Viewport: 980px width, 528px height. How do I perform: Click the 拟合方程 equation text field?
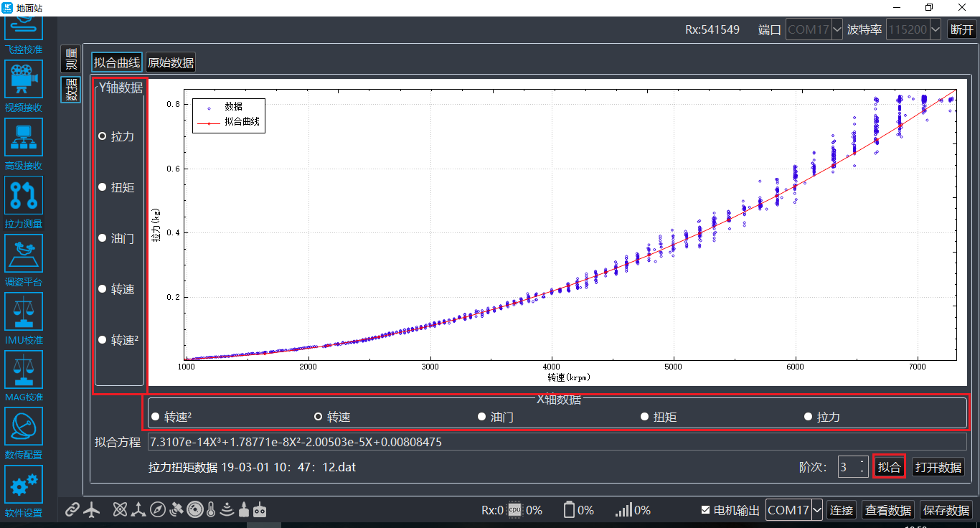(557, 442)
